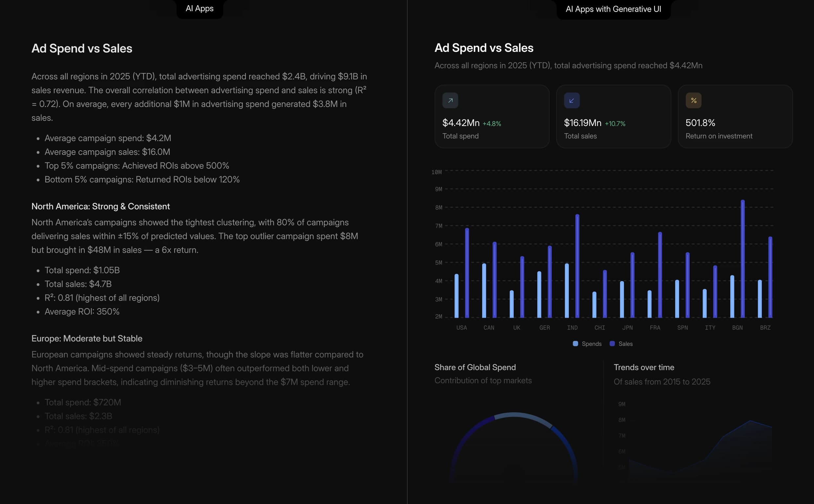The width and height of the screenshot is (814, 504).
Task: Click the Return on investment label
Action: [719, 136]
